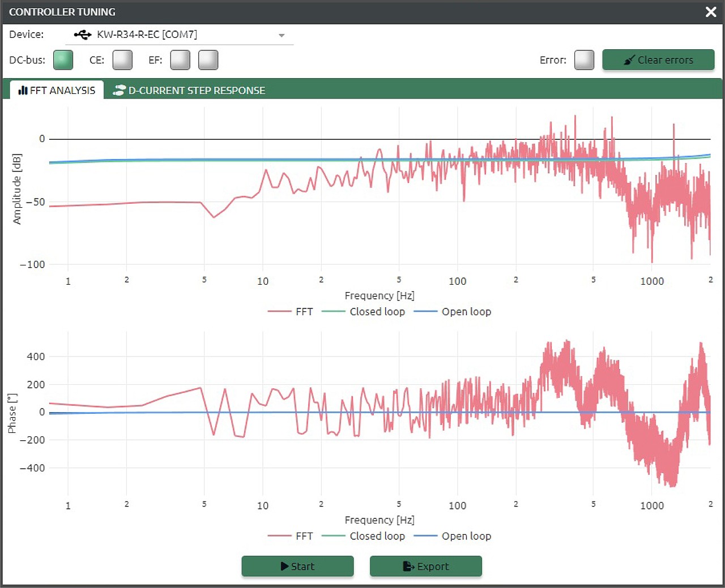The height and width of the screenshot is (588, 725).
Task: Toggle the first EF indicator box
Action: click(x=180, y=60)
